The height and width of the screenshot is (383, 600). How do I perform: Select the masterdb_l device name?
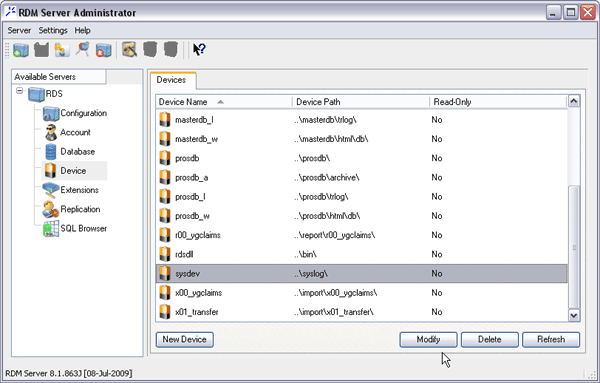194,120
